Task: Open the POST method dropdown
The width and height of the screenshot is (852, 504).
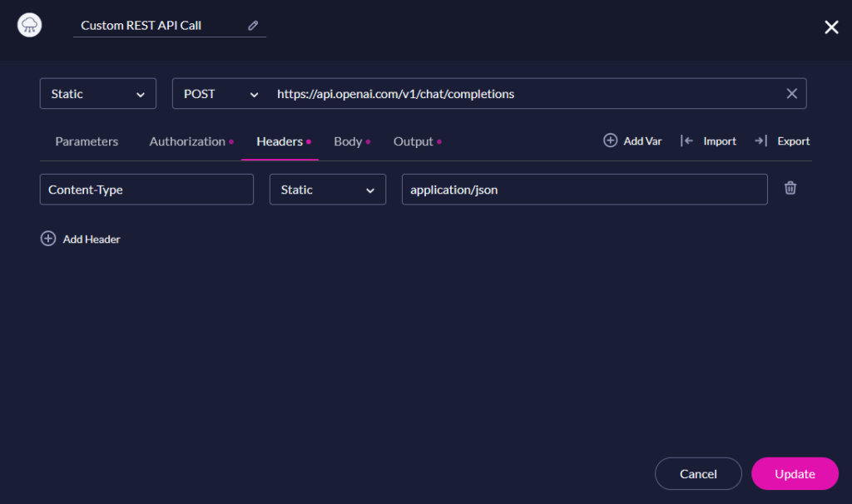Action: pyautogui.click(x=218, y=93)
